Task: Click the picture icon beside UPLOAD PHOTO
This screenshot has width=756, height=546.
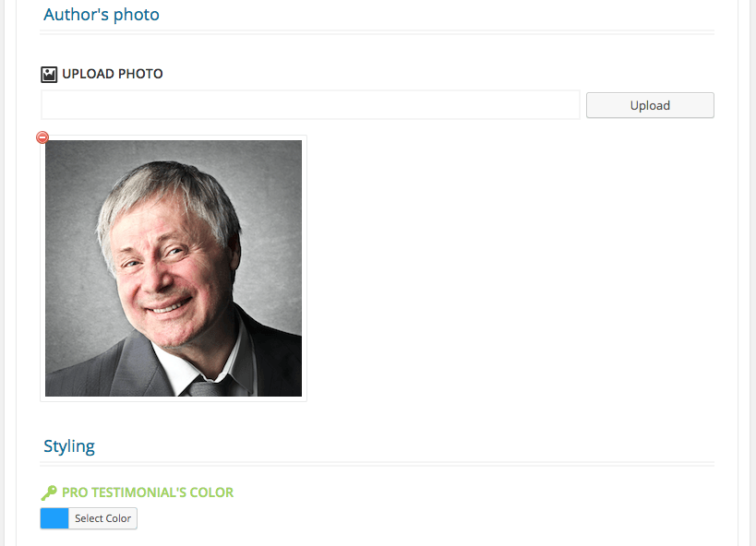Action: (x=49, y=74)
